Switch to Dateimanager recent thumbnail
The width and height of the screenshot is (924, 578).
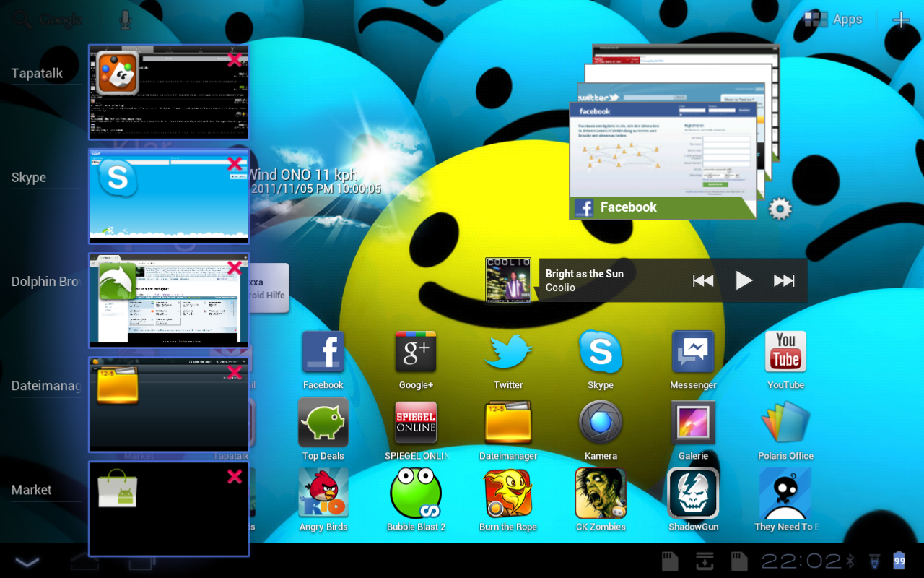point(169,404)
